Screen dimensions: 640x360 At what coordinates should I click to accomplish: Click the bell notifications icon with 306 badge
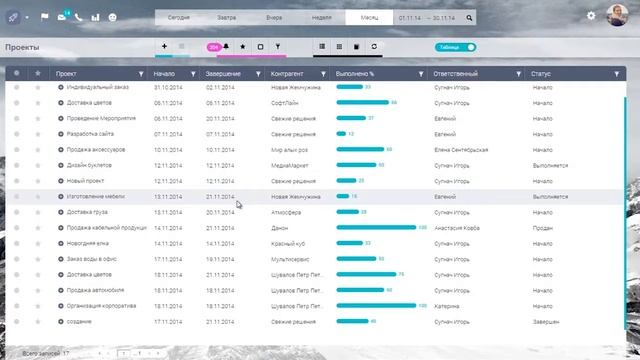(226, 47)
